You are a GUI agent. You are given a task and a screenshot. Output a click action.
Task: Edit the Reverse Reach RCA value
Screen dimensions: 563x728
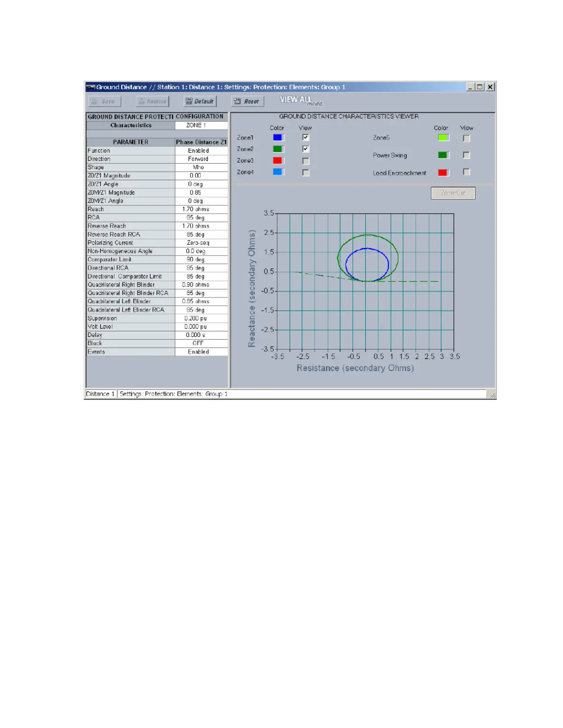[x=201, y=234]
